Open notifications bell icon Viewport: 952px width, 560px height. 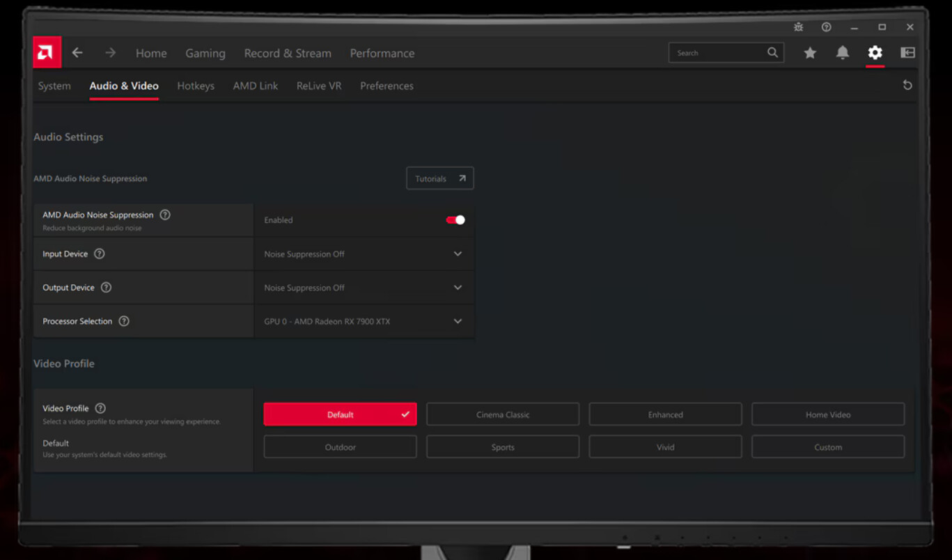click(843, 53)
